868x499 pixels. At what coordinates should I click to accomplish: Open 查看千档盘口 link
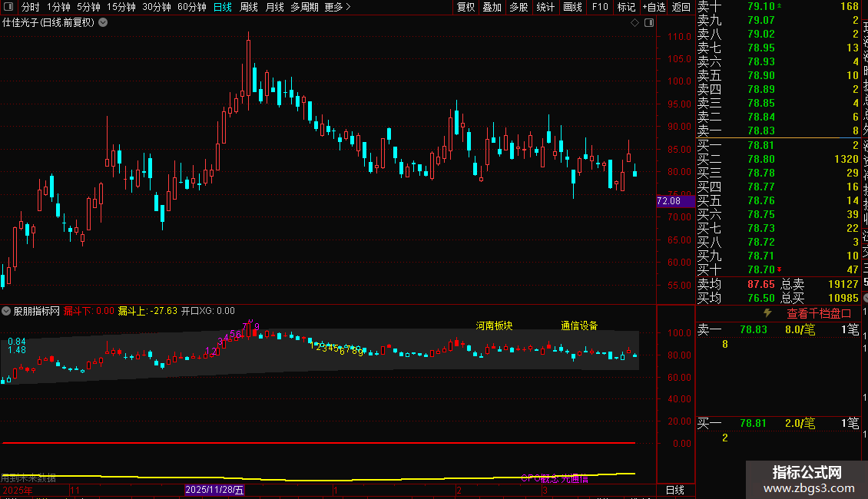tap(819, 313)
